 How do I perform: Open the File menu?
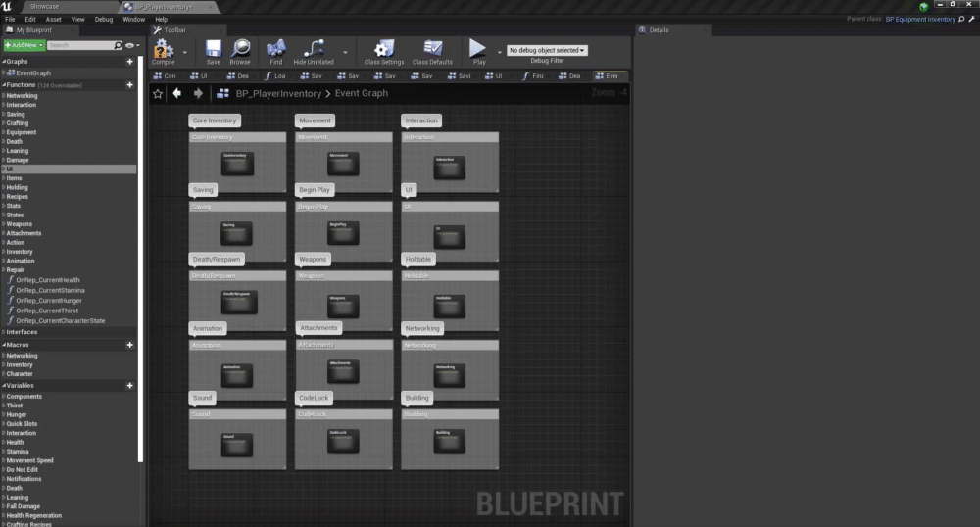point(10,20)
